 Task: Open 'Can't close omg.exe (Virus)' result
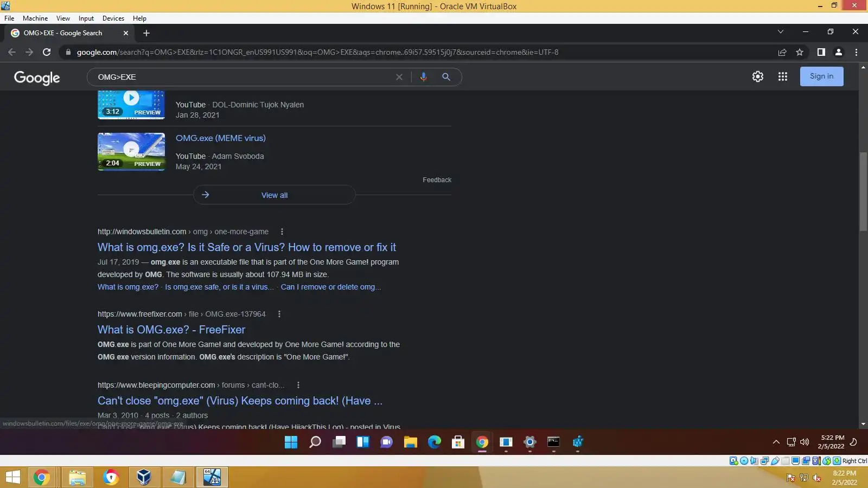240,401
